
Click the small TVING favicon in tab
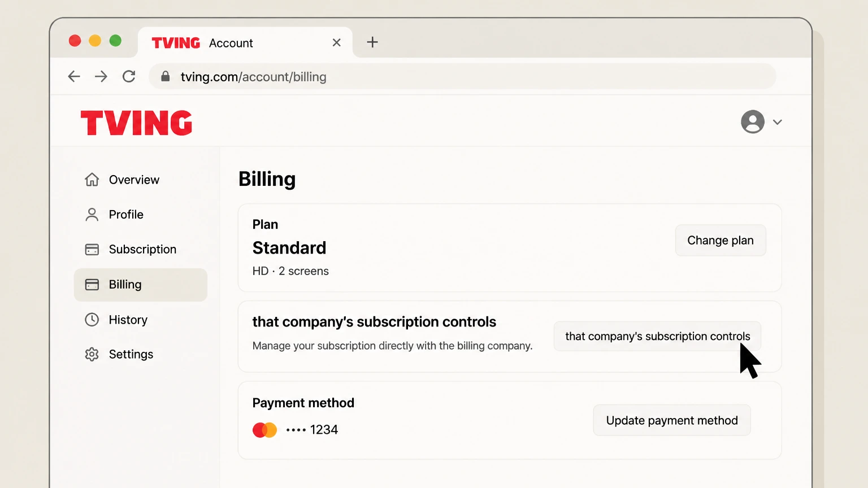[176, 43]
